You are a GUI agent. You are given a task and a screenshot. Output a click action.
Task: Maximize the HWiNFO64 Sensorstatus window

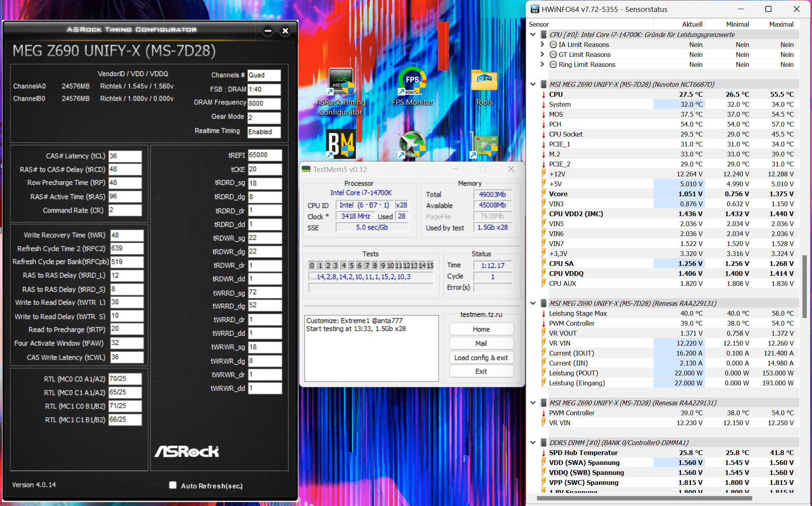pyautogui.click(x=768, y=9)
